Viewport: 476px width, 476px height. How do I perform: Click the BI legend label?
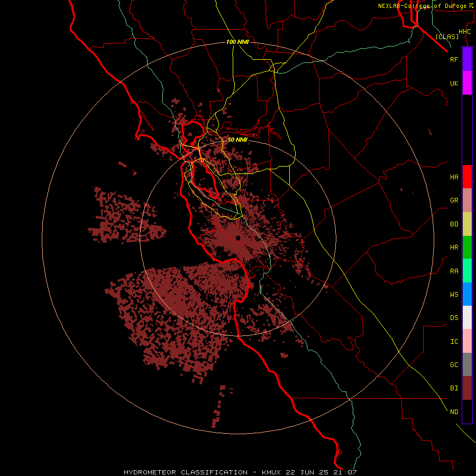click(454, 388)
